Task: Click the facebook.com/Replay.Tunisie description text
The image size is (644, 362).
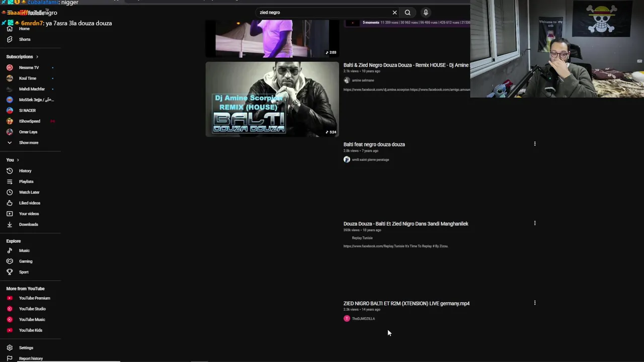Action: 395,246
